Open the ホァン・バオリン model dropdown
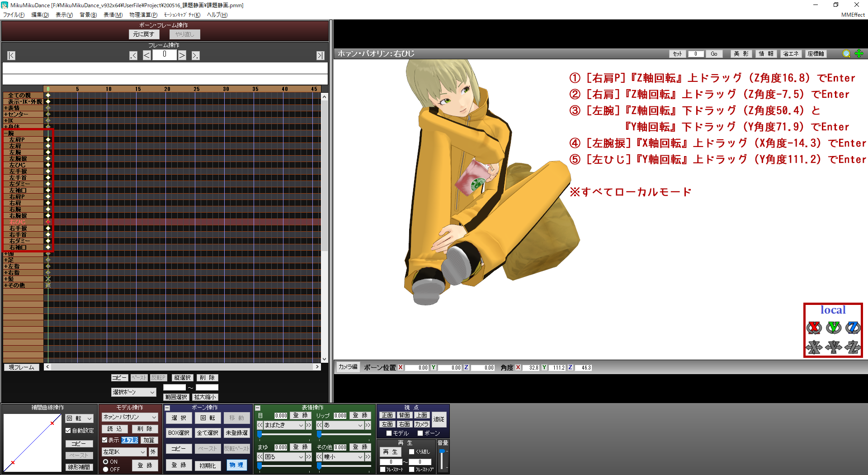This screenshot has height=475, width=868. [x=130, y=417]
